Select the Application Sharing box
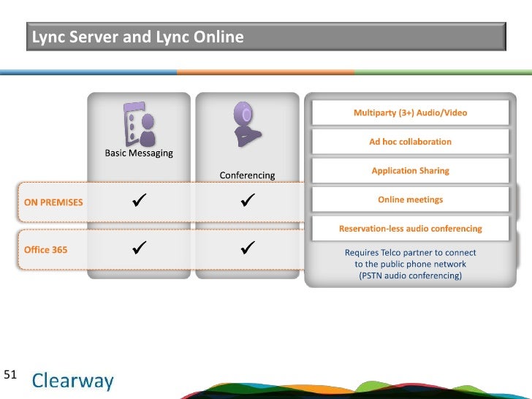 pos(410,170)
